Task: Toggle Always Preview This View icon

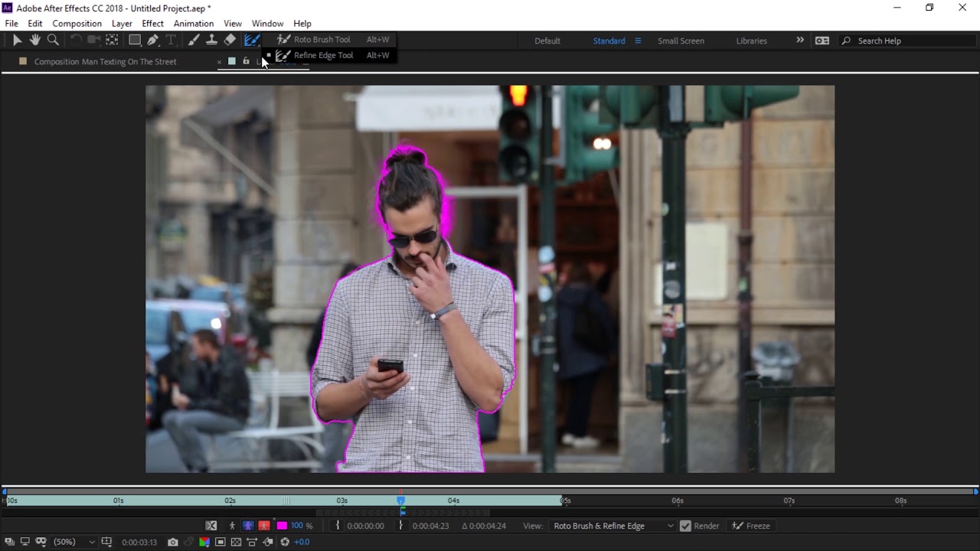Action: coord(9,542)
